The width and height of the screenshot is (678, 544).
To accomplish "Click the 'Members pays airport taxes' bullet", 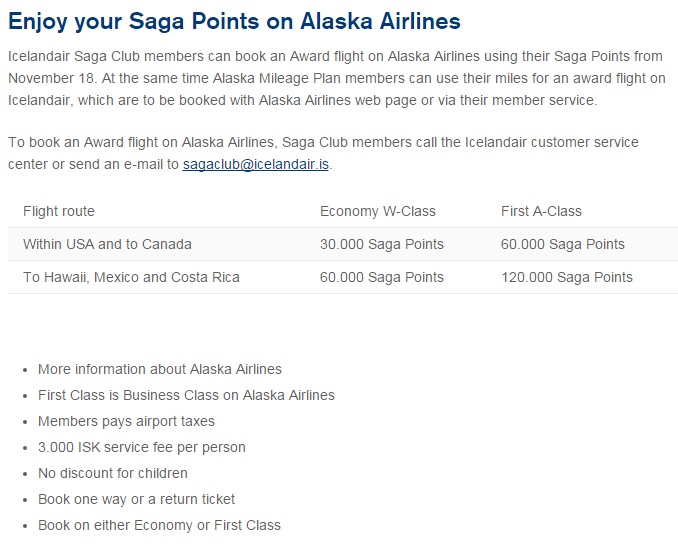I will point(126,421).
